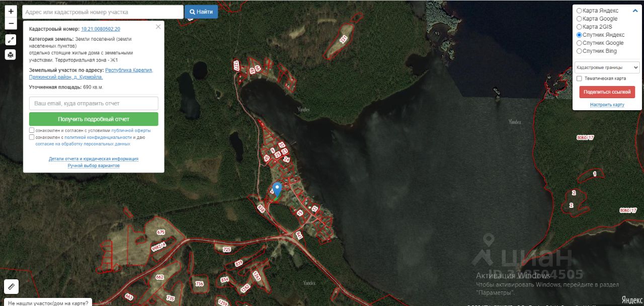Select Карта Яндекс radio option
Viewport: 644px width, 306px height.
coord(579,11)
